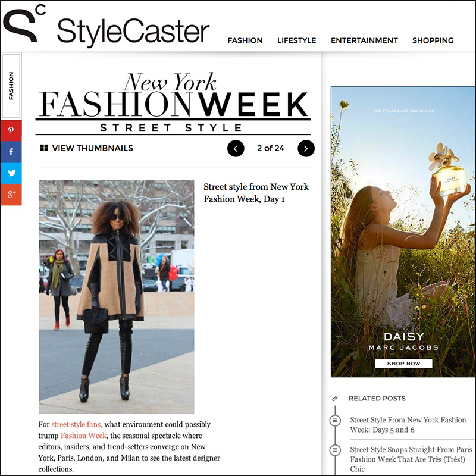The image size is (476, 476).
Task: Click Shop Now on Daisy ad
Action: [403, 364]
